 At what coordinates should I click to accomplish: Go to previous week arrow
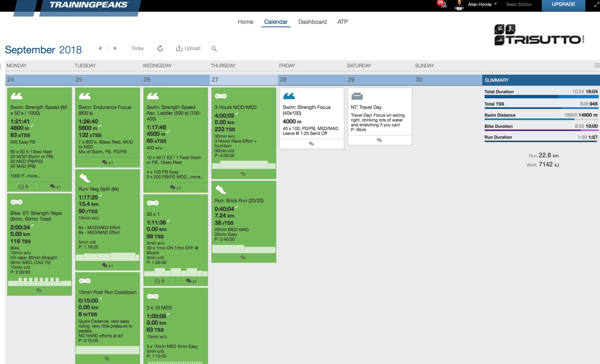100,48
